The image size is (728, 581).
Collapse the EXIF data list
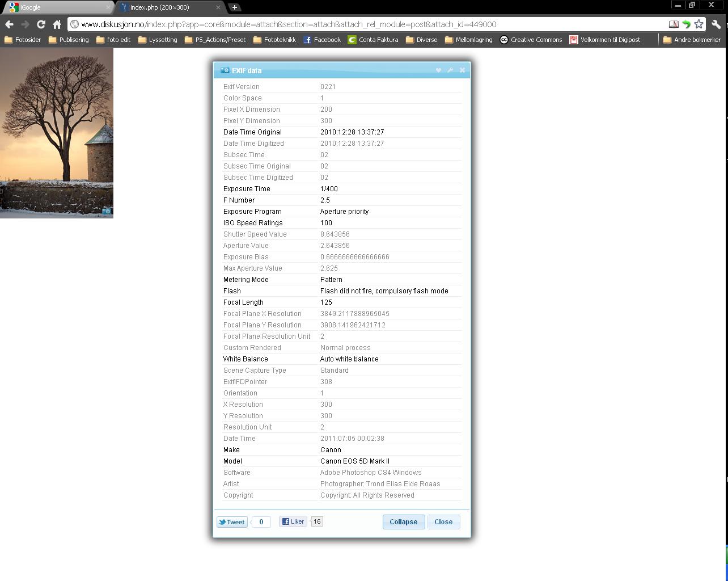[x=404, y=522]
